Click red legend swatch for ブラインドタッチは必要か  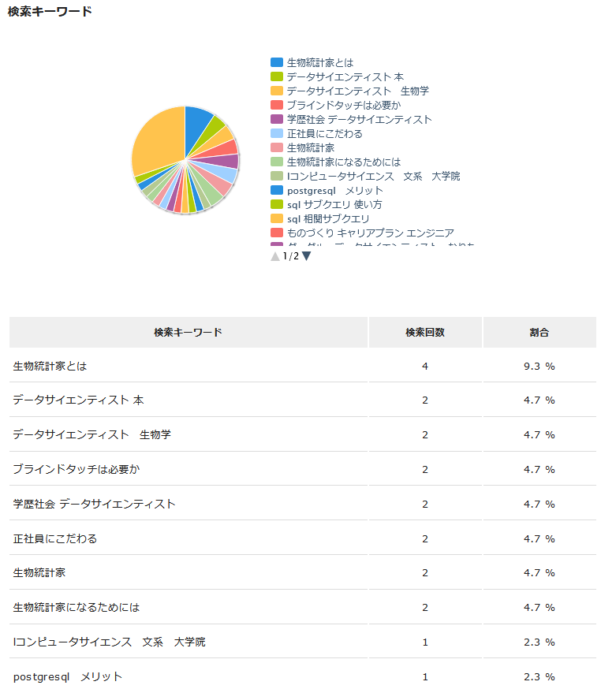click(x=277, y=105)
